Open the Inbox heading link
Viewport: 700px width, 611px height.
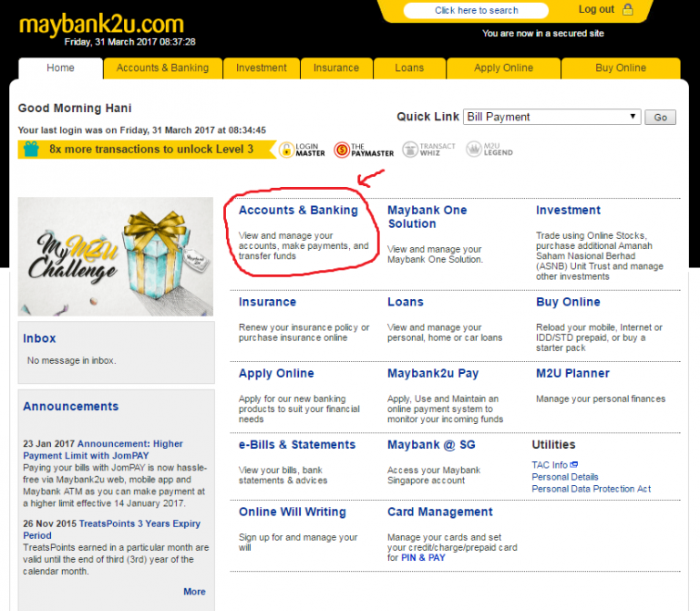(x=39, y=338)
